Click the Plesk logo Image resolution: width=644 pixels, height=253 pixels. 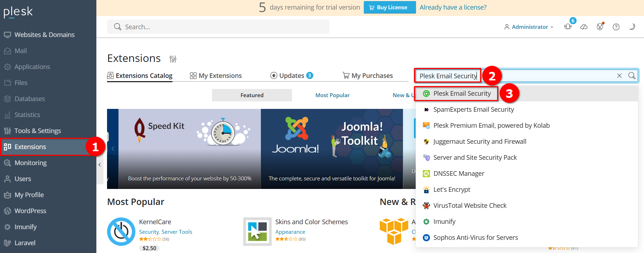tap(18, 12)
